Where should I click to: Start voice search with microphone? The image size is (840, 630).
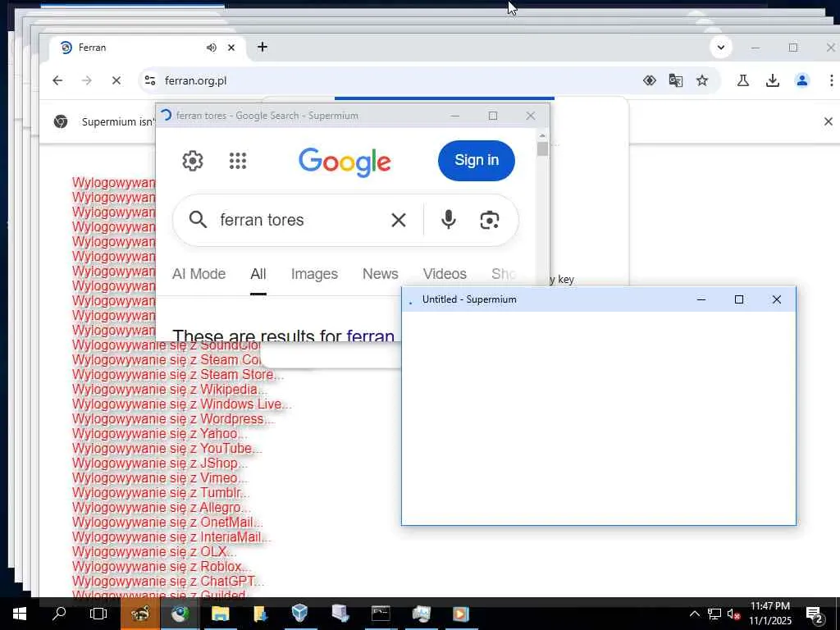click(449, 220)
